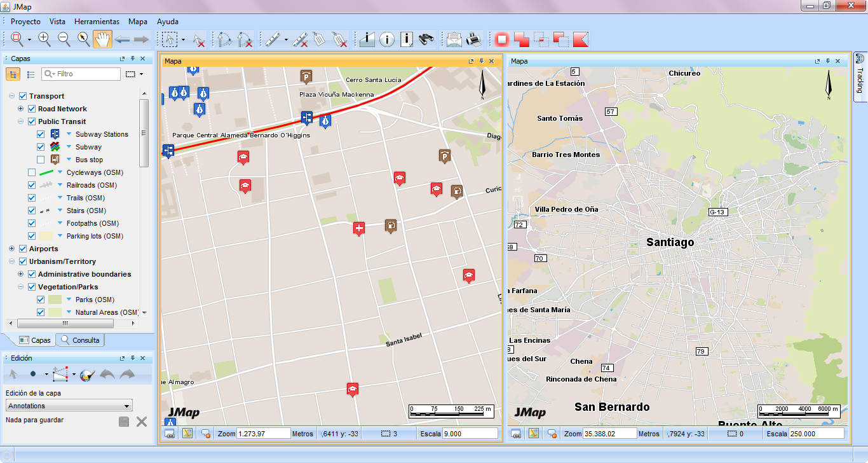Go to the next map view arrow
This screenshot has width=868, height=463.
click(141, 39)
